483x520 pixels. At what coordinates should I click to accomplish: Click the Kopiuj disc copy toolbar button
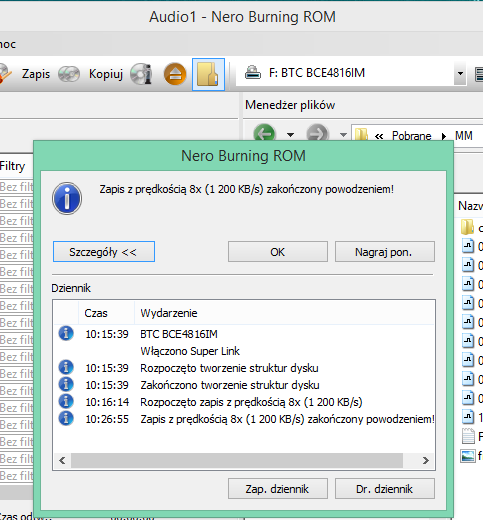(91, 74)
